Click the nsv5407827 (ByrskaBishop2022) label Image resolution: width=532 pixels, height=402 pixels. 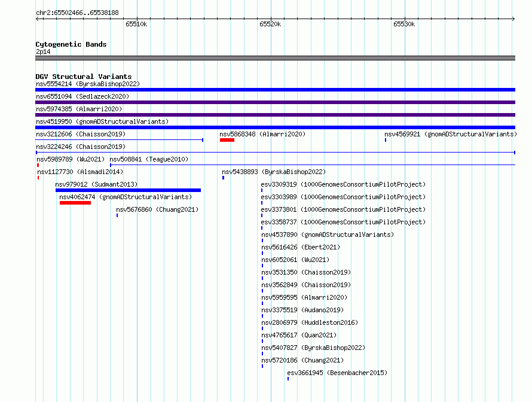click(x=313, y=348)
